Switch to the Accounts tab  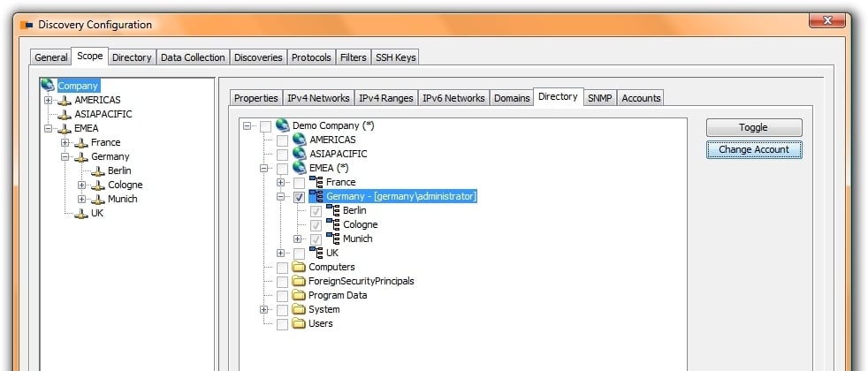coord(641,98)
